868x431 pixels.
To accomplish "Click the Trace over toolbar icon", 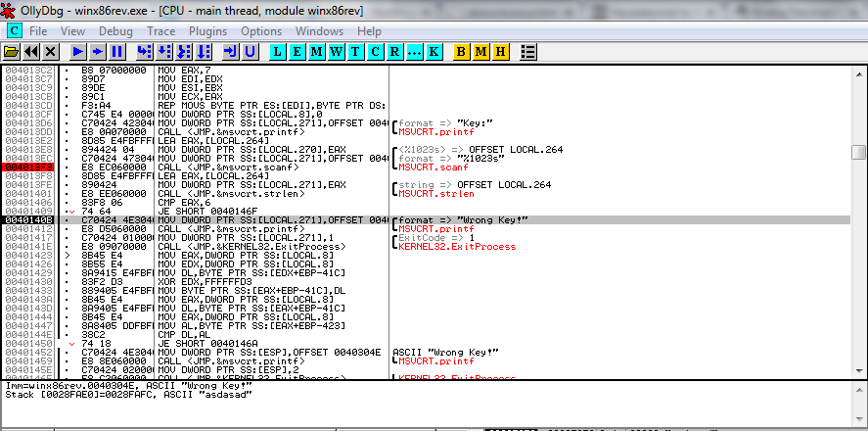I will pos(204,52).
